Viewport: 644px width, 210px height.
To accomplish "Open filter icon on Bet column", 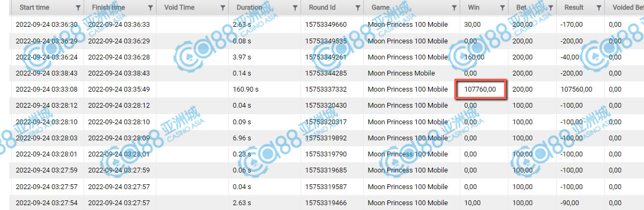I will point(550,8).
